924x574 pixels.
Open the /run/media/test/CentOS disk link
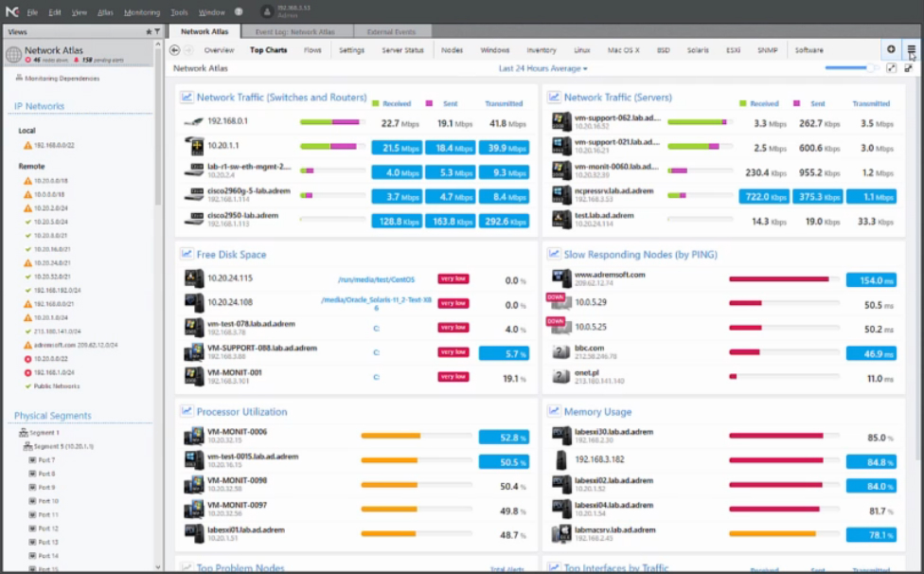376,279
